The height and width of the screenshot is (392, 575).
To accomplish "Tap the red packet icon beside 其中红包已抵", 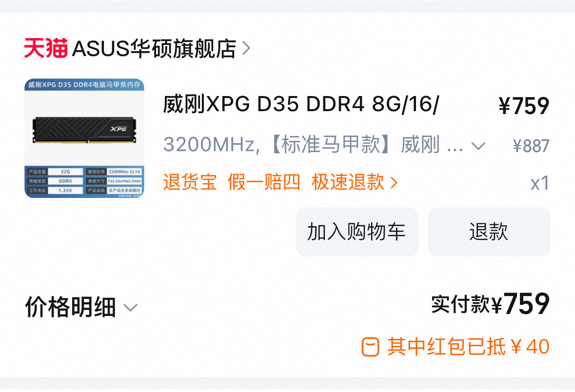I will tap(370, 347).
